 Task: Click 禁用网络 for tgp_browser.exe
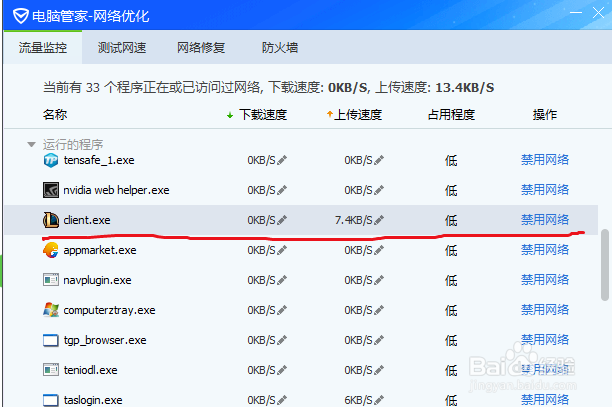coord(545,339)
